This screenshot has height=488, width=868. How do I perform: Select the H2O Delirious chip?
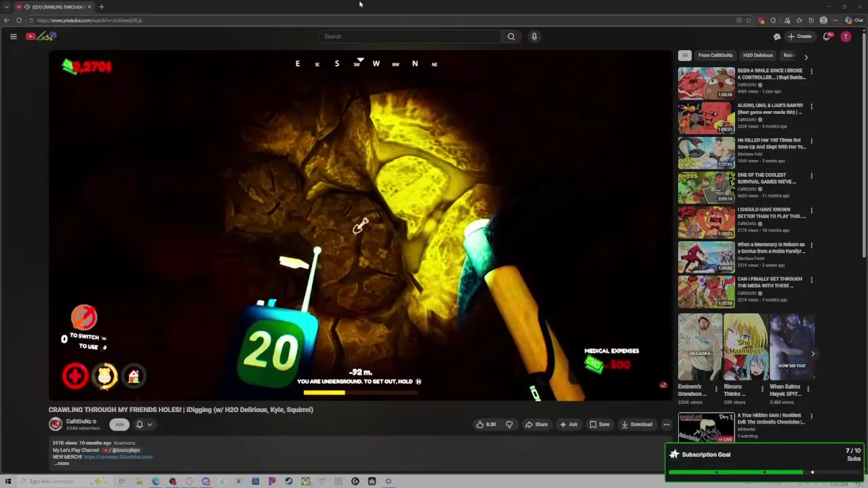[757, 56]
